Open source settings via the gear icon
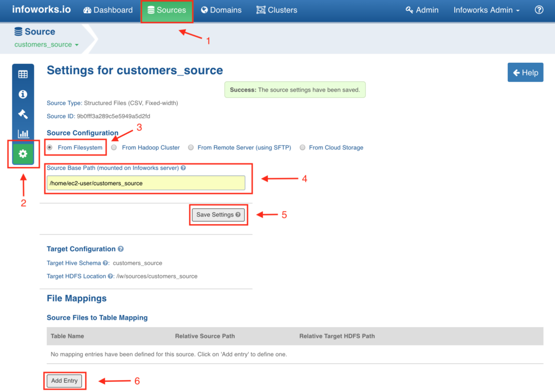Image resolution: width=555 pixels, height=392 pixels. [23, 153]
